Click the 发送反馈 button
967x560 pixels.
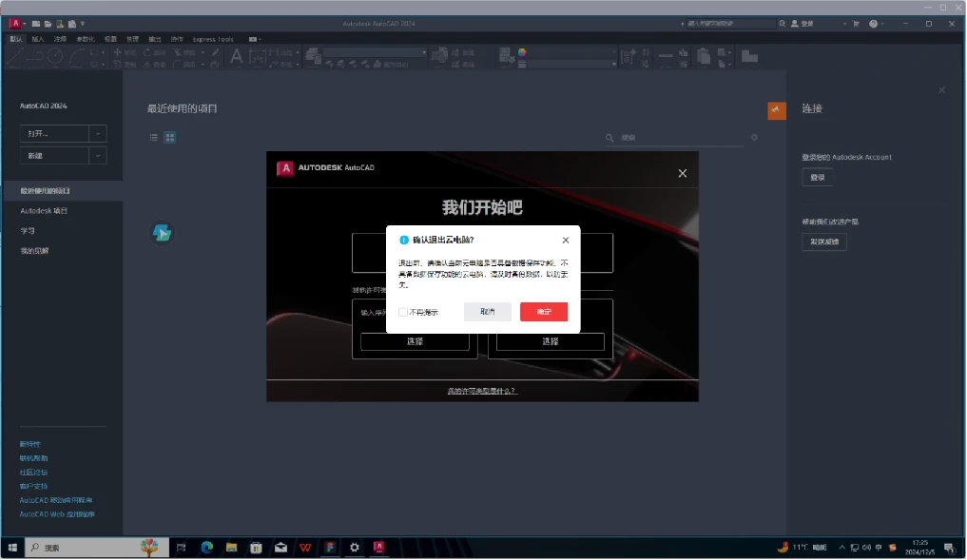(824, 241)
